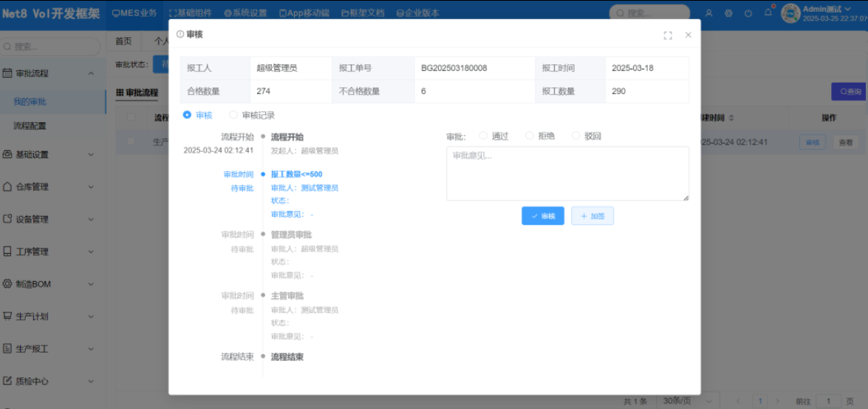The height and width of the screenshot is (409, 868).
Task: Click the 设备管理 icon in the sidebar
Action: [7, 219]
